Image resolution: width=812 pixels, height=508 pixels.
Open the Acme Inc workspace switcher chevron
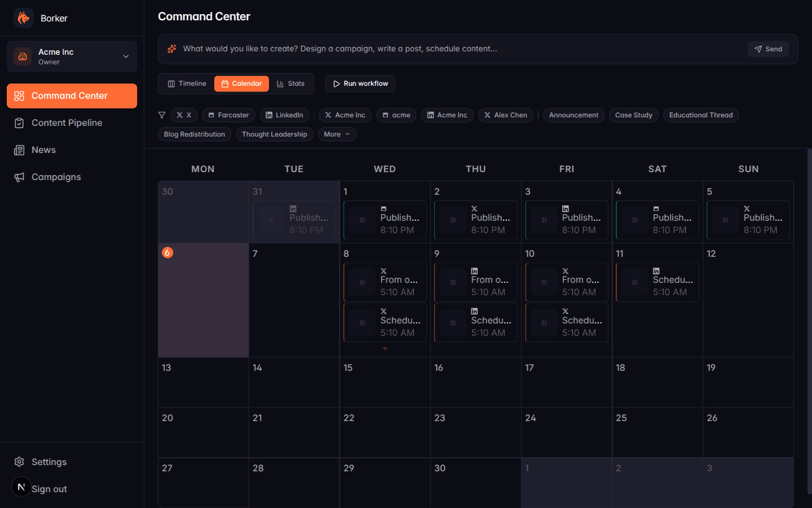(x=126, y=56)
